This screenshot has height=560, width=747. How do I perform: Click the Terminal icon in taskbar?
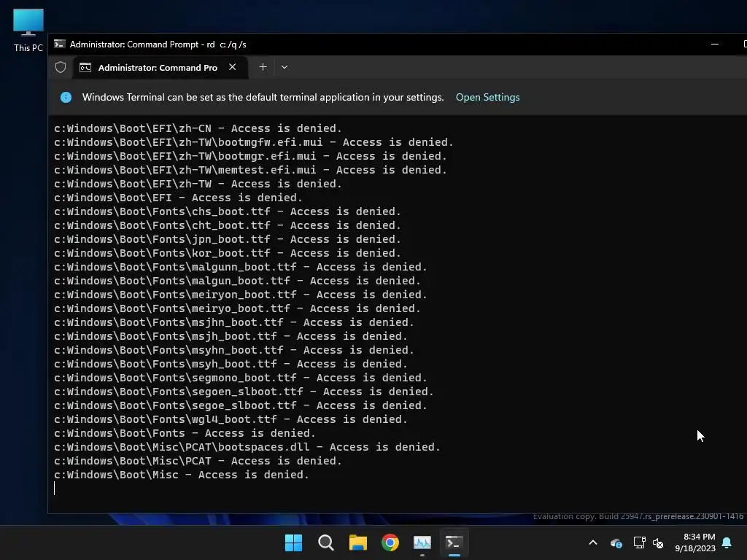[x=454, y=542]
